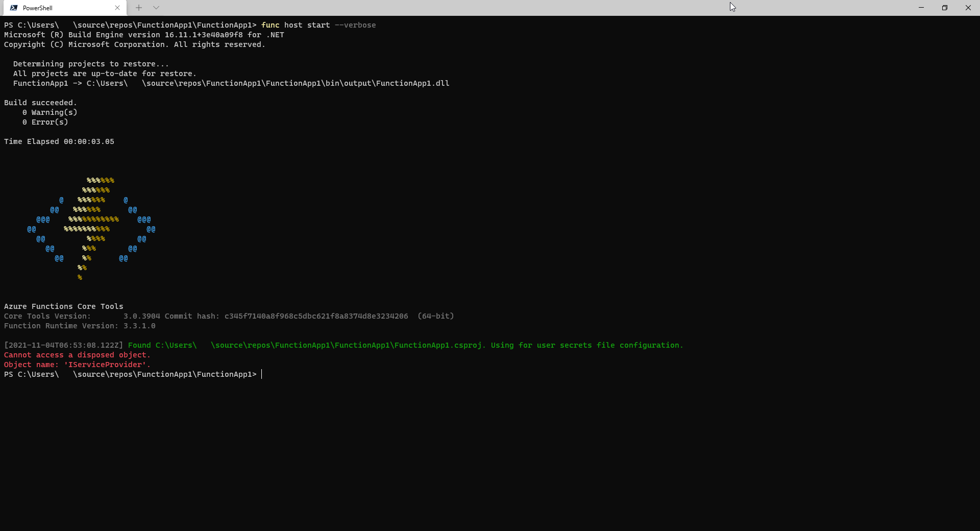980x531 pixels.
Task: Close the PowerShell tab
Action: point(117,8)
